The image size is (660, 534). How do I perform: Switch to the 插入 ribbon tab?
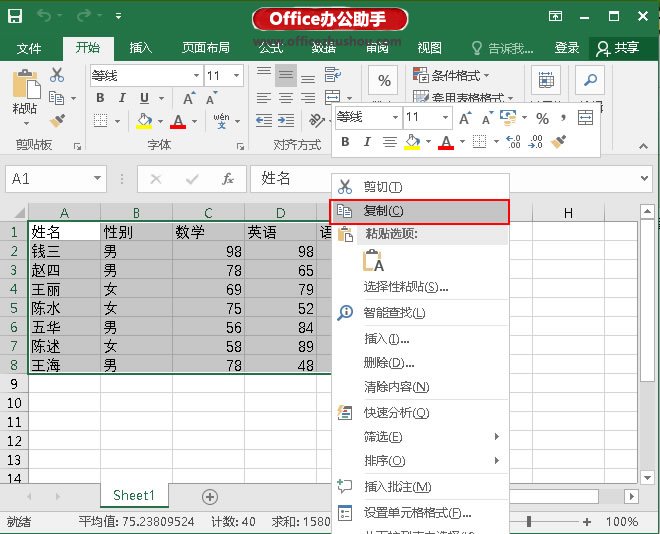[x=141, y=48]
